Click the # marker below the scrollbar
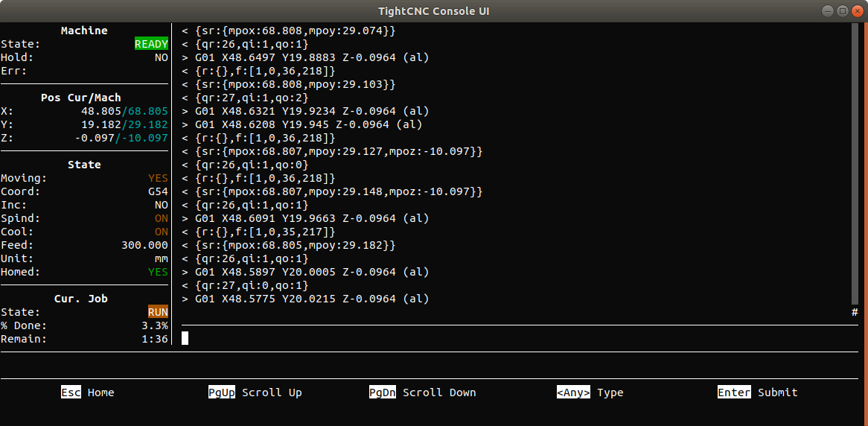 point(855,313)
